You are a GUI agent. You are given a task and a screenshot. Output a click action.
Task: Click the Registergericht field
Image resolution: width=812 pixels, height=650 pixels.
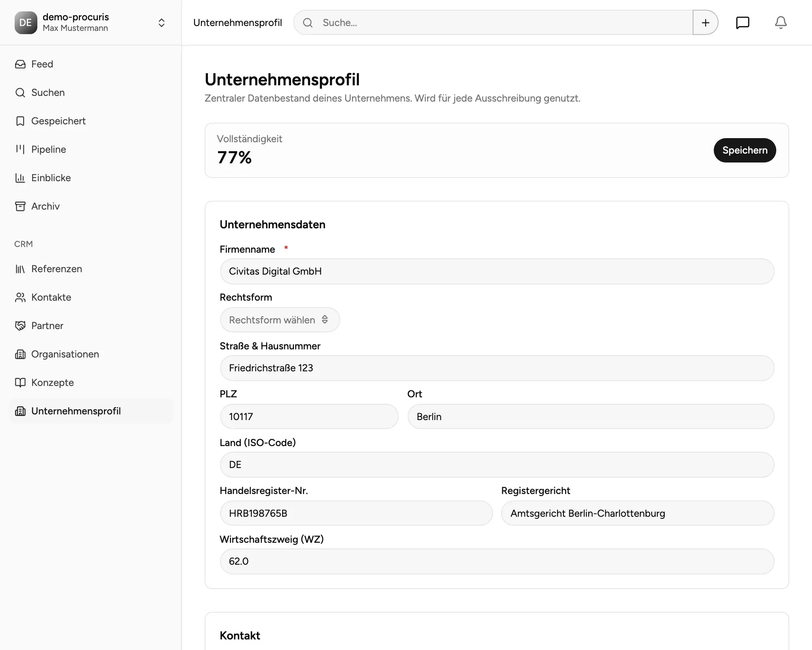pos(637,513)
